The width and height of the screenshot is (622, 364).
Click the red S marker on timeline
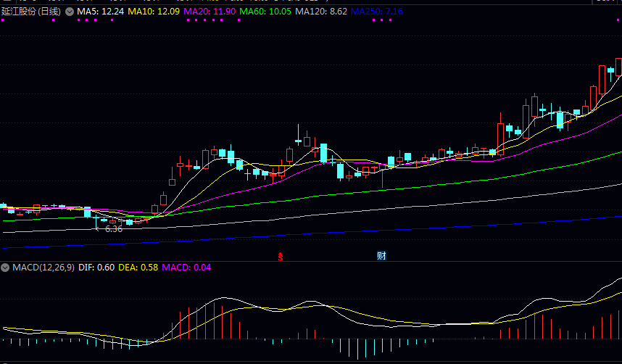coord(281,257)
